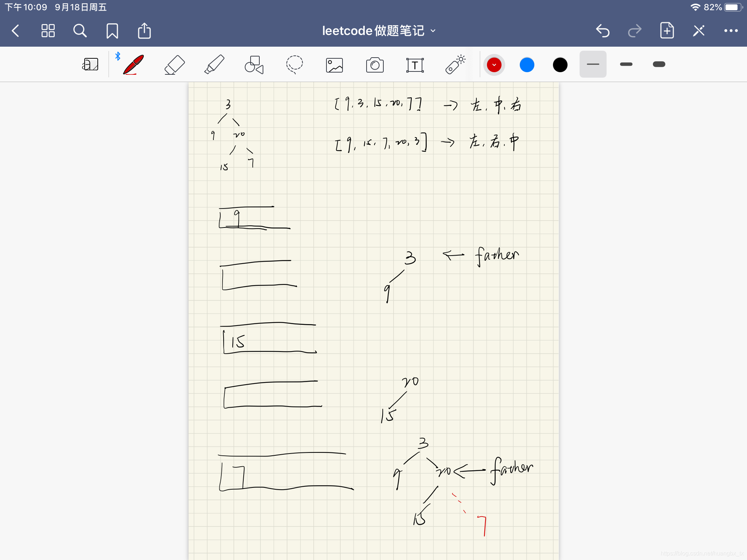Select the thin stroke width
This screenshot has width=747, height=560.
[593, 64]
